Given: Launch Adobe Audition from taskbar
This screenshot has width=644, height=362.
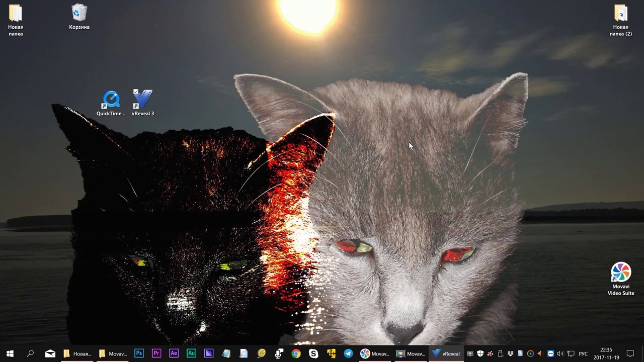Looking at the screenshot, I should (x=191, y=353).
